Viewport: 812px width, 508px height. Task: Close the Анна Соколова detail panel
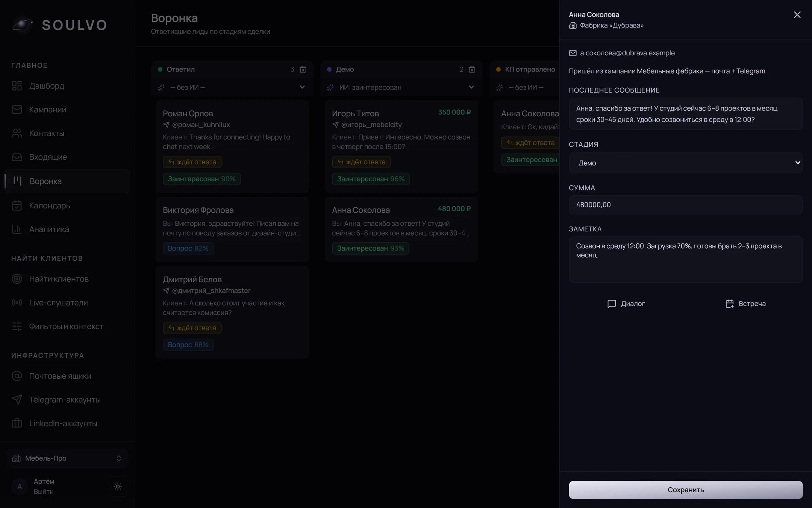point(797,15)
